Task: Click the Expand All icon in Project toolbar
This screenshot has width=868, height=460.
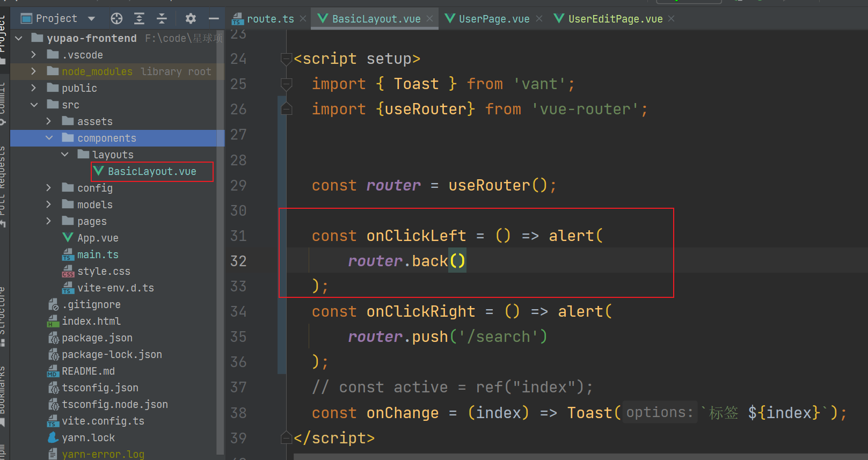Action: point(139,19)
